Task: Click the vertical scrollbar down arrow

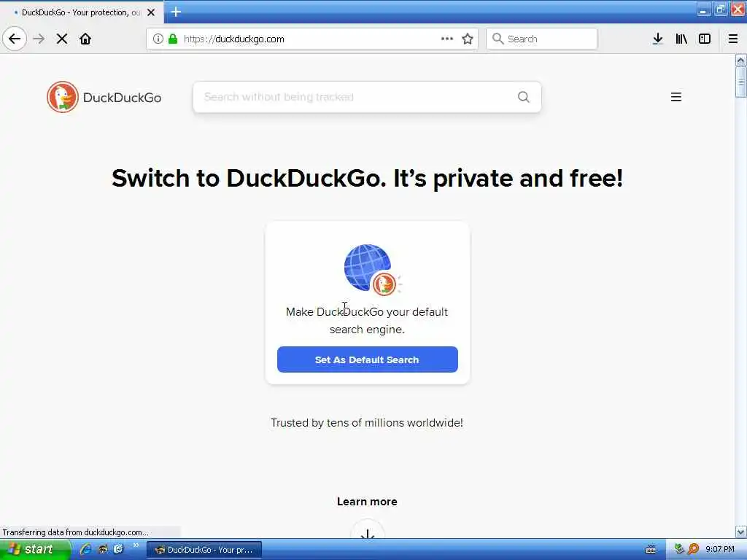Action: tap(740, 532)
